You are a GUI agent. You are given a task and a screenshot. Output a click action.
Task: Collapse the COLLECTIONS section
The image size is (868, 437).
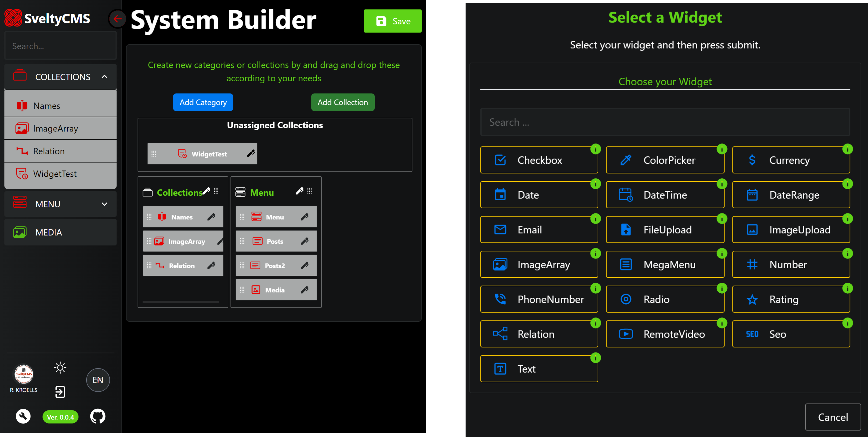pos(105,76)
